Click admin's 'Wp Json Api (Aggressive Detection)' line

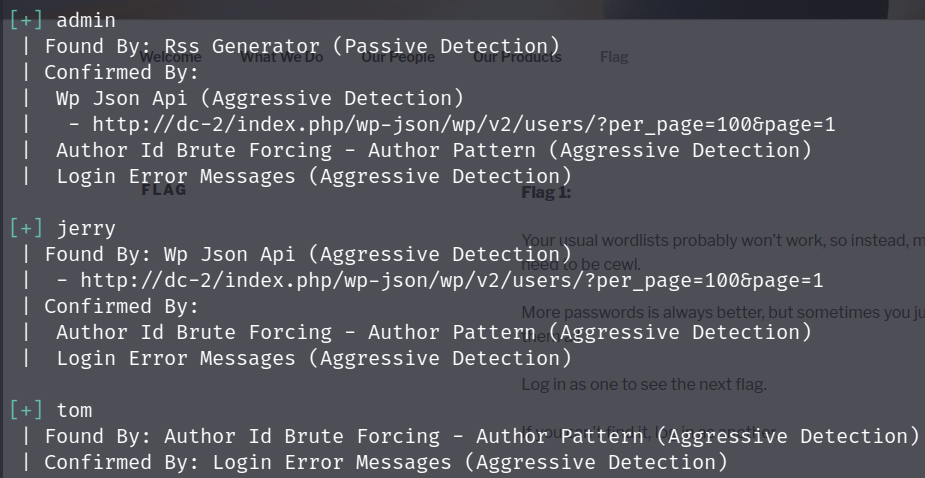tap(260, 99)
